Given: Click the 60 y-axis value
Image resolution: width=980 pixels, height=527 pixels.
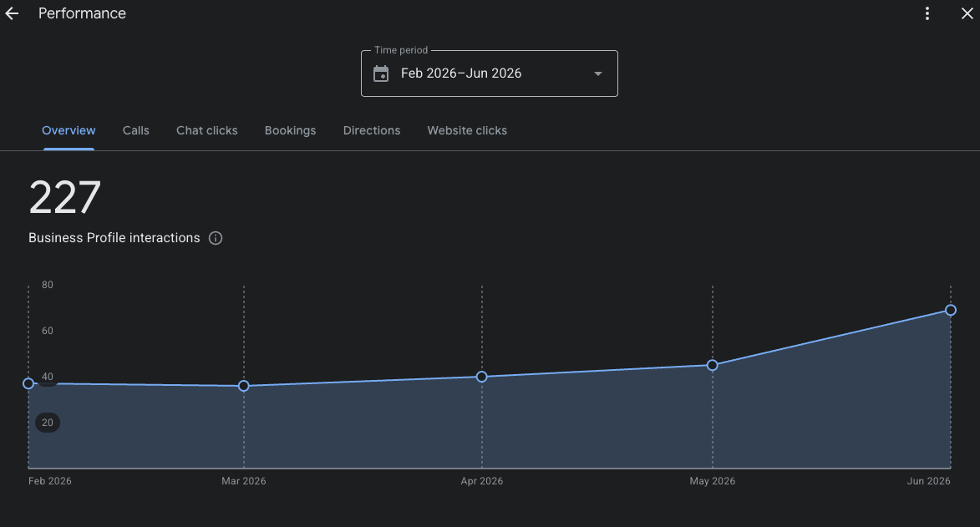Looking at the screenshot, I should tap(48, 331).
